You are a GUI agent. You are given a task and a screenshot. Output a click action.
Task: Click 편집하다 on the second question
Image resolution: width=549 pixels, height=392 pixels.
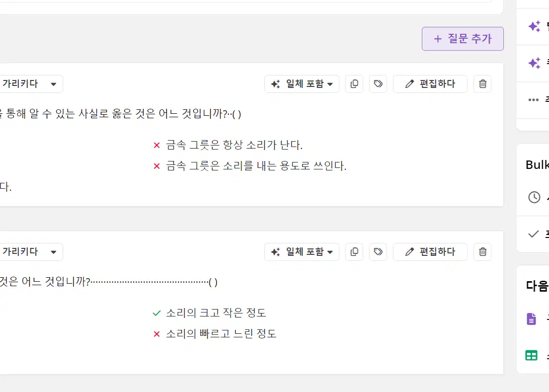(x=430, y=252)
